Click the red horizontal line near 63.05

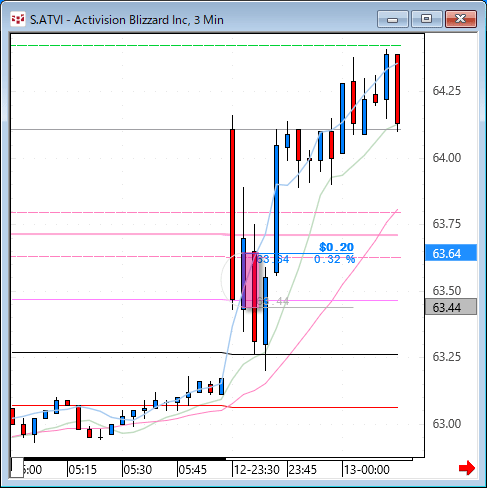(x=206, y=406)
